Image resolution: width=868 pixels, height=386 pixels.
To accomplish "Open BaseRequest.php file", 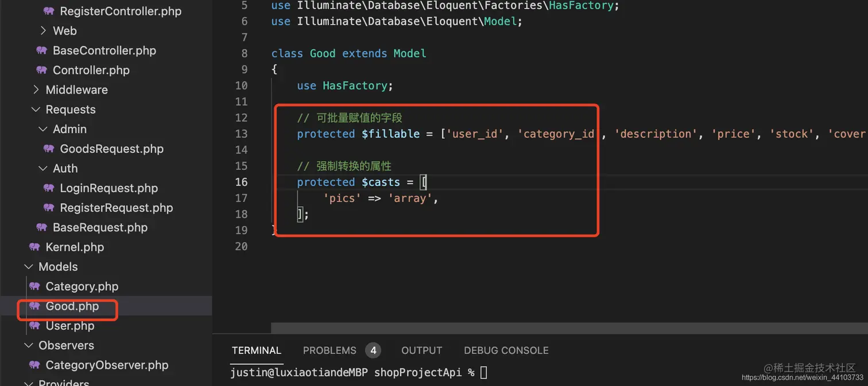I will (100, 227).
